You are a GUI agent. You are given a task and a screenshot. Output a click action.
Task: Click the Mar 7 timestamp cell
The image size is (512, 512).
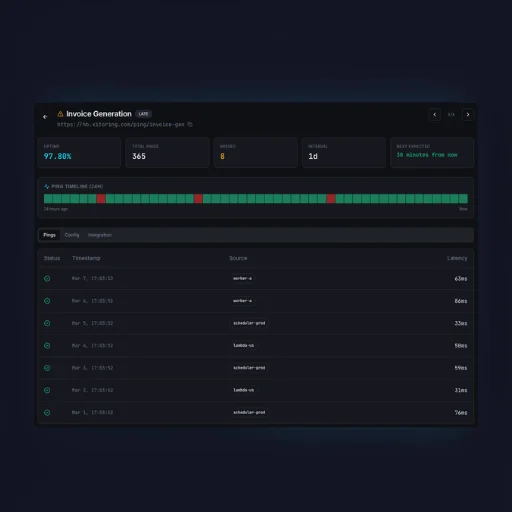point(92,278)
